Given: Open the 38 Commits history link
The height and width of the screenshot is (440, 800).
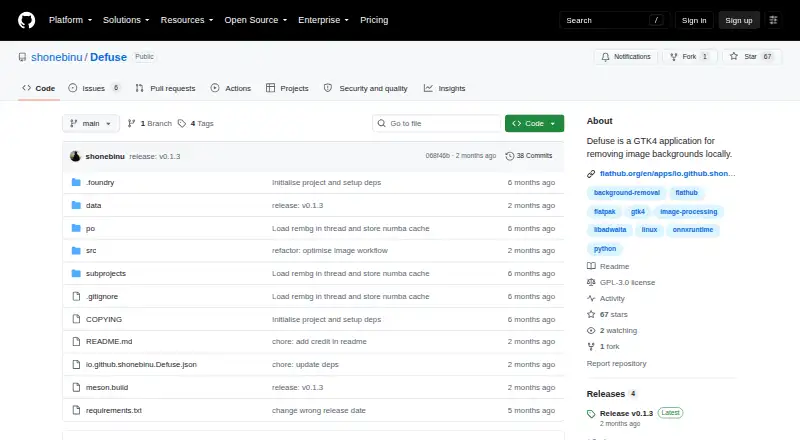Looking at the screenshot, I should [x=529, y=156].
